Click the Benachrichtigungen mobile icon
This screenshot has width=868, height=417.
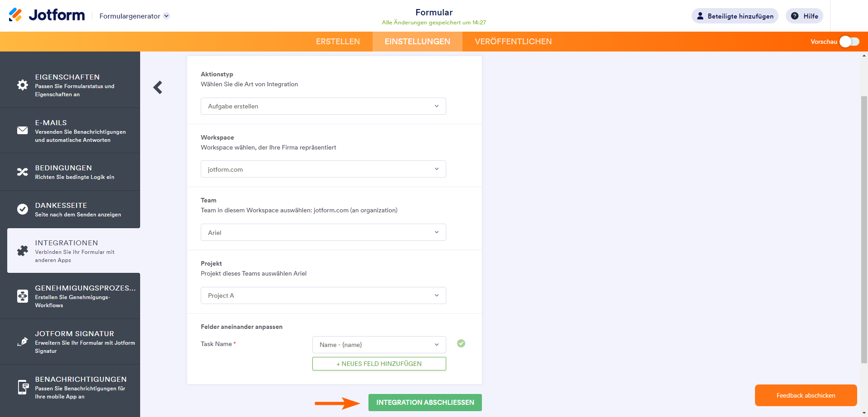point(23,387)
